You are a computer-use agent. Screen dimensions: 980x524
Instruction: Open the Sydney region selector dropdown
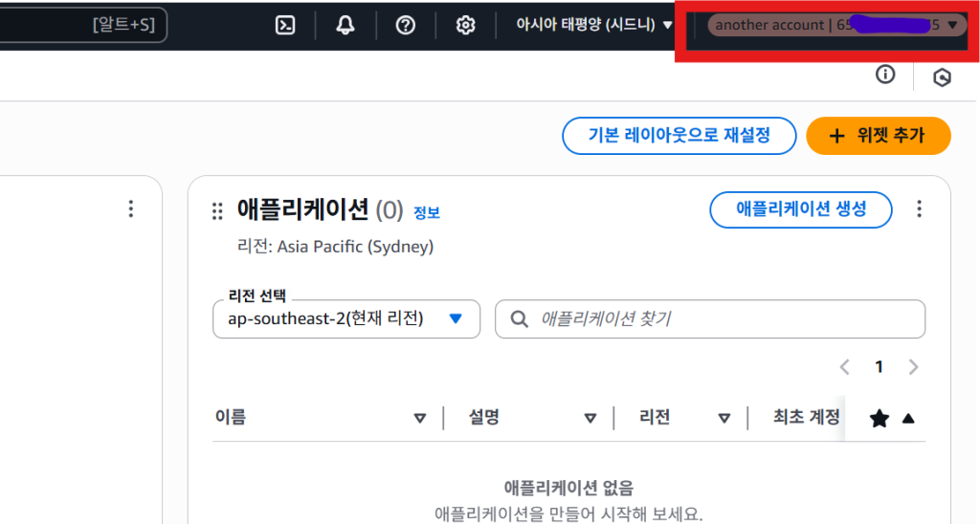(x=593, y=25)
